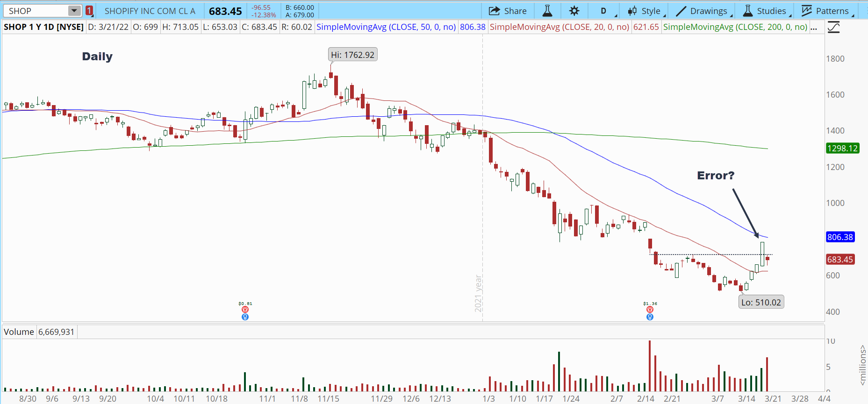Click the D: 3/21/22 date readout
Viewport: 868px width, 404px height.
(108, 27)
